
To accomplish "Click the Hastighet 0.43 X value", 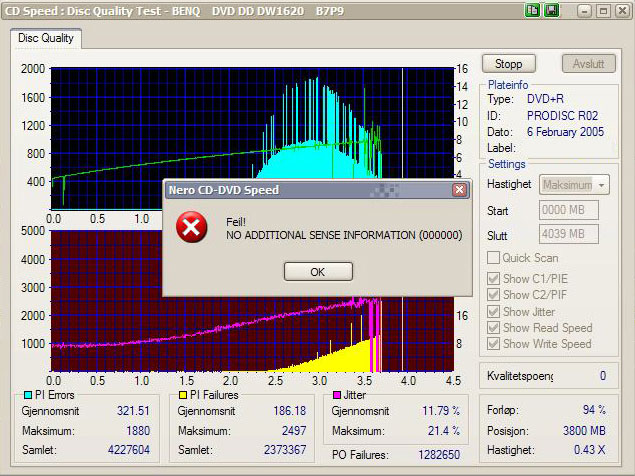I will (590, 450).
